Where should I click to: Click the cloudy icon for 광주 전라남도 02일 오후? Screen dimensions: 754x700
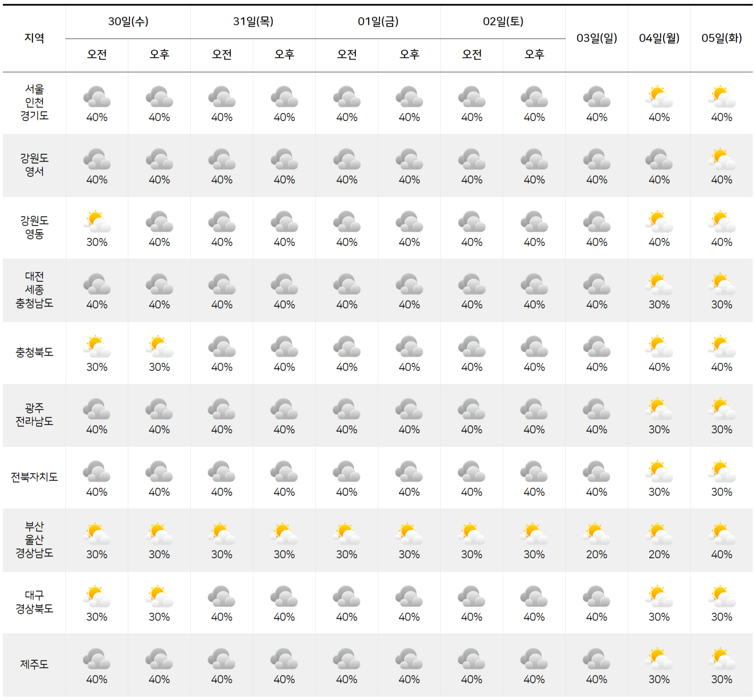[x=534, y=409]
